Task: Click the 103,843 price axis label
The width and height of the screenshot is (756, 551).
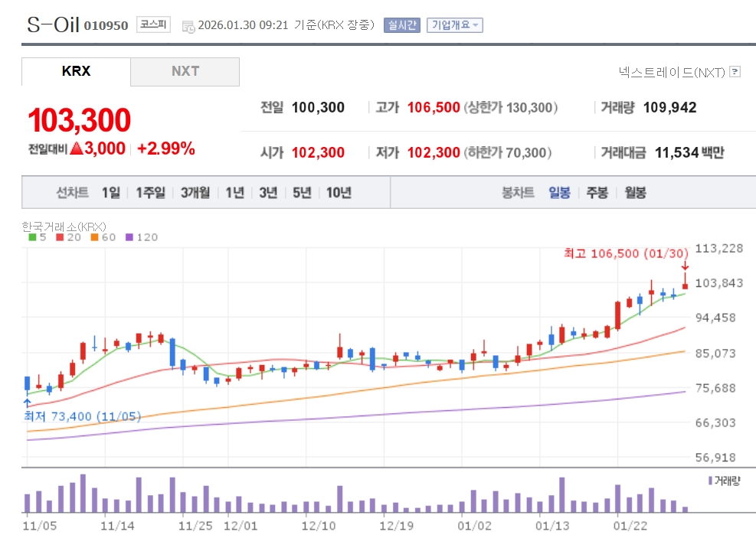Action: [719, 283]
